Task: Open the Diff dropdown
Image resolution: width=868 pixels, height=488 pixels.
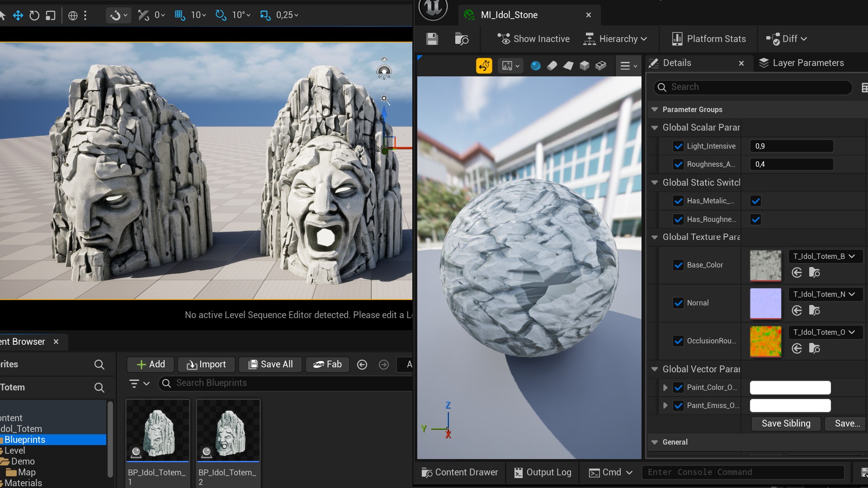Action: coord(787,39)
